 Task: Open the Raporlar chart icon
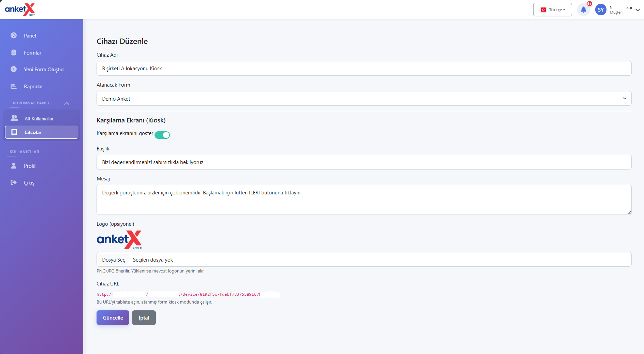point(14,86)
